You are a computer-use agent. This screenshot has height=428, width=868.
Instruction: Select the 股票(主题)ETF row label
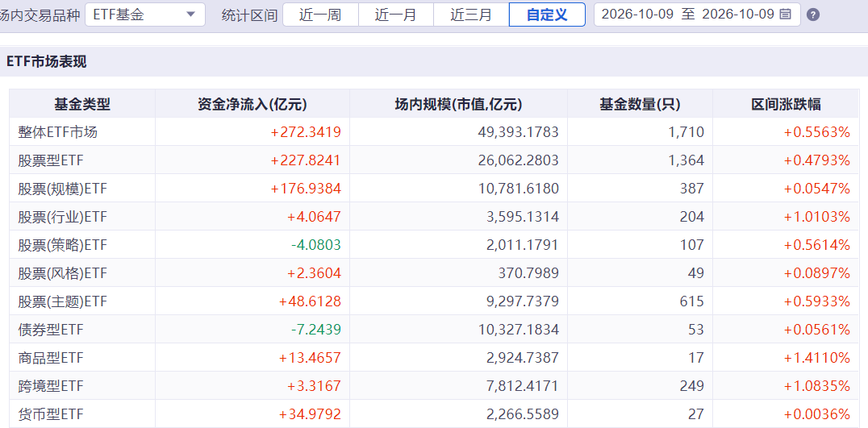tap(63, 301)
